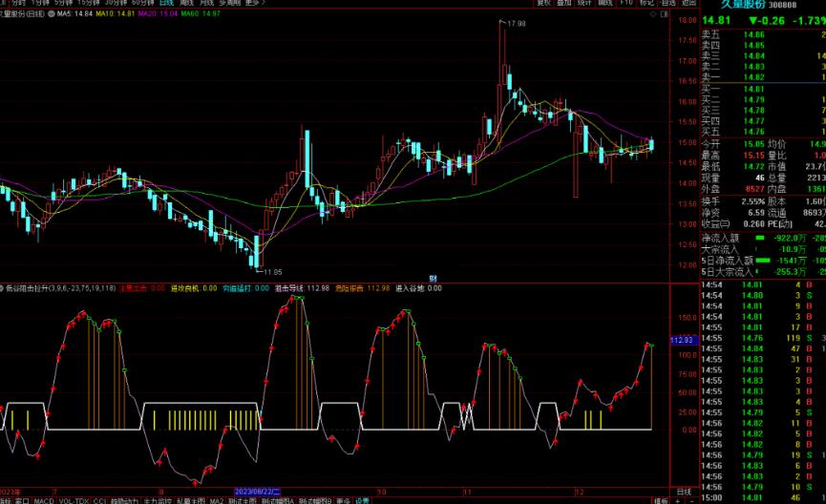Click the MA60 value in the legend

click(201, 13)
